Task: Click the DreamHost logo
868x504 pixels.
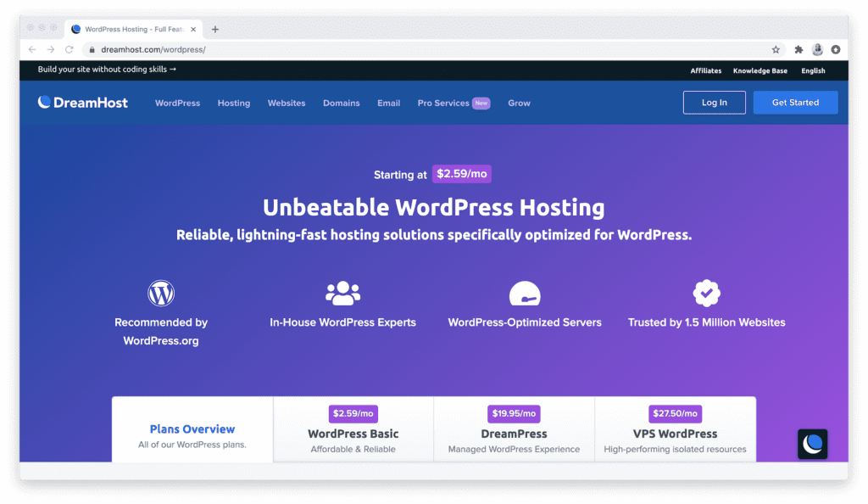Action: click(x=82, y=103)
